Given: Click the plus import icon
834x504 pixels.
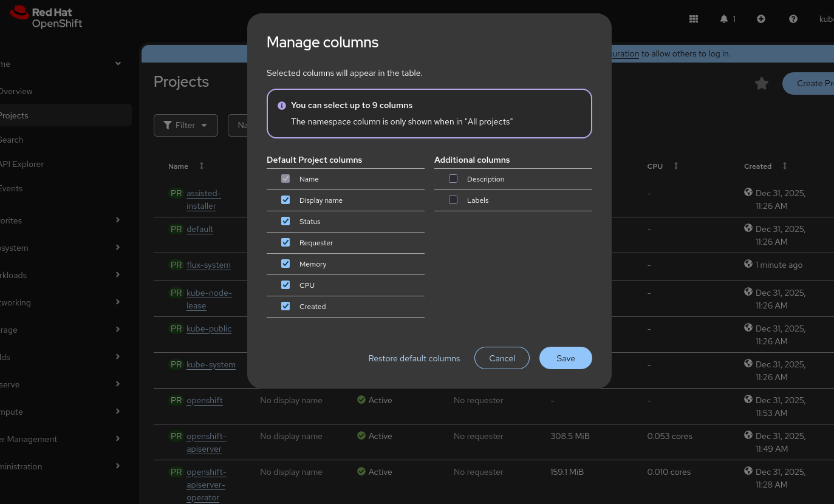Looking at the screenshot, I should click(761, 19).
